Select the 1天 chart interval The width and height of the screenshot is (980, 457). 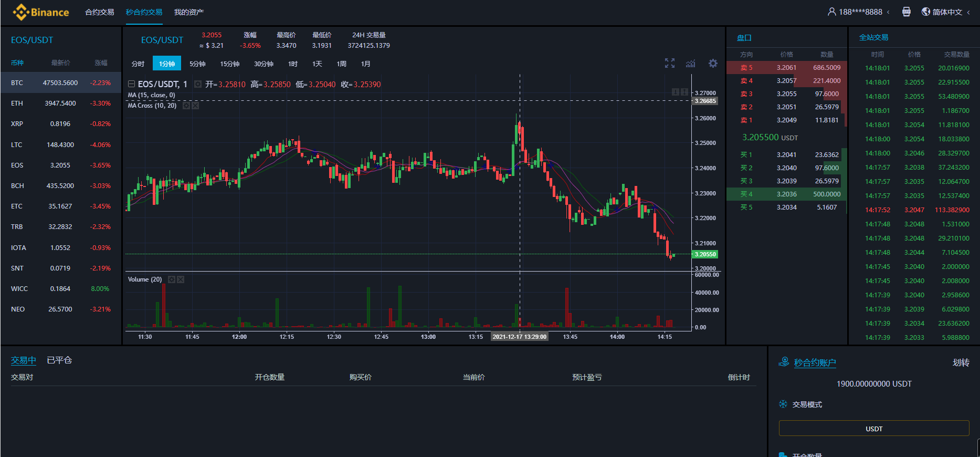pos(317,64)
